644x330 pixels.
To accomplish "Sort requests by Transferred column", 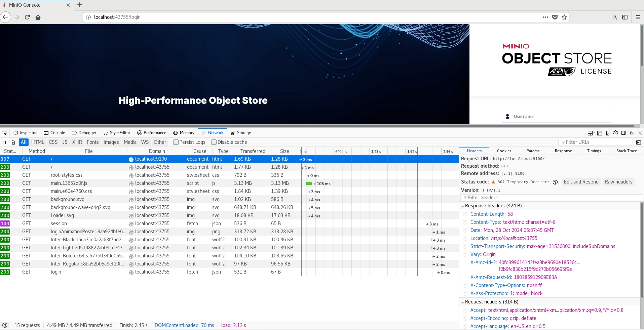I will coord(253,151).
